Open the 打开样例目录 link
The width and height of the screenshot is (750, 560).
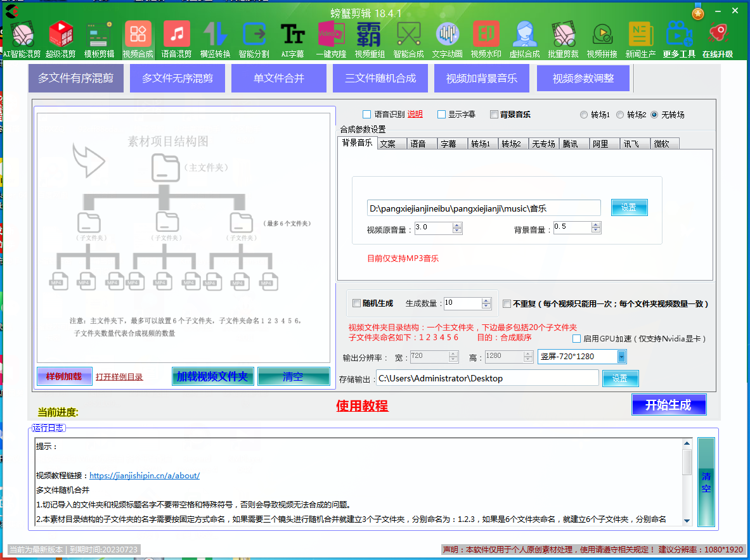(119, 377)
